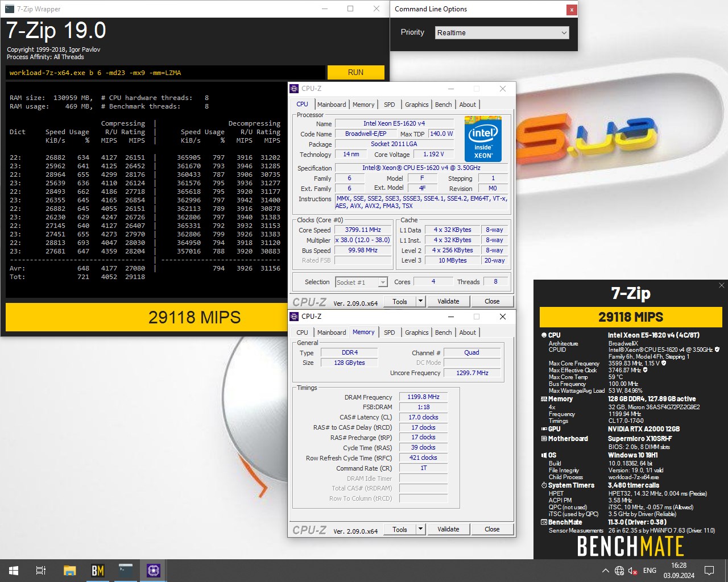Close the Command Line Options panel

[x=571, y=10]
